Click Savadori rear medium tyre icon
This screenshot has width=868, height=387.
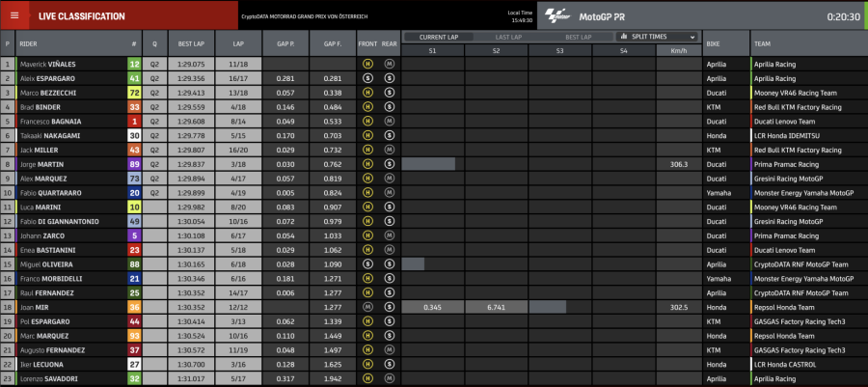390,378
